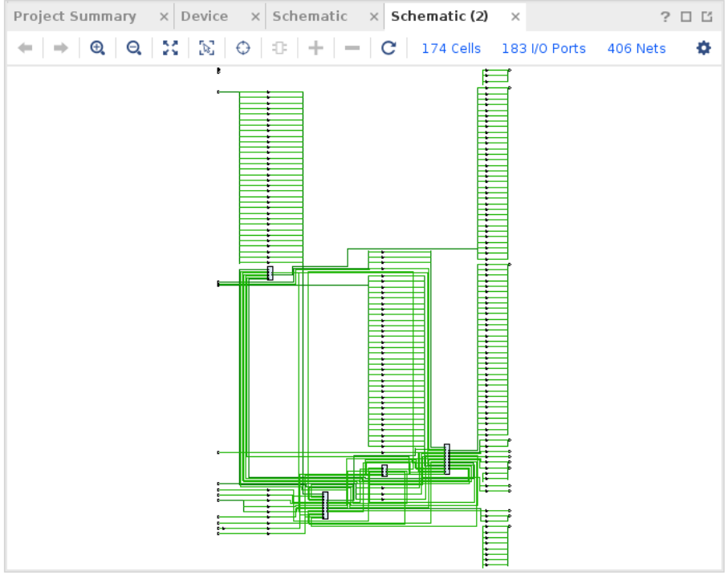Close the Device tab

(x=255, y=17)
